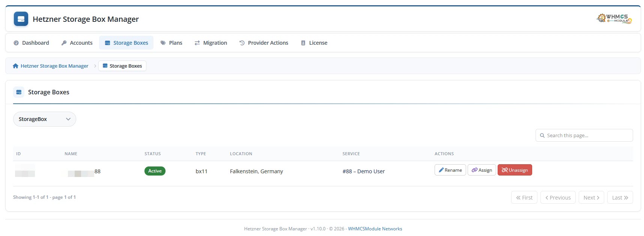
Task: Click the Falkenstein, Germany cell
Action: [x=256, y=171]
